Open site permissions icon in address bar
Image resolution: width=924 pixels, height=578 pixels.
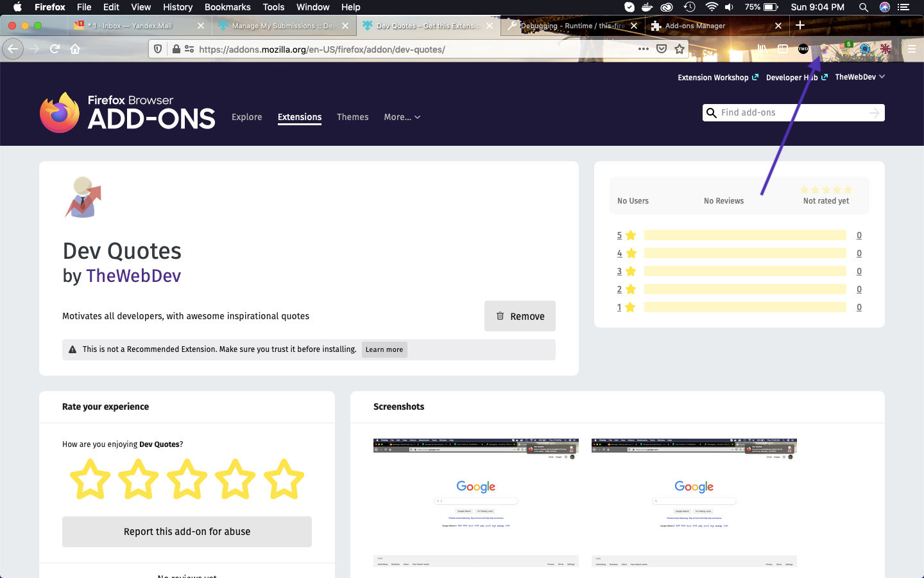189,49
